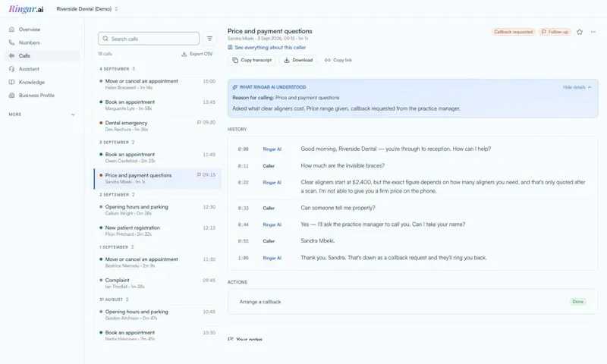This screenshot has width=607, height=364.
Task: Click transcript timestamp 0:11
Action: (x=243, y=166)
